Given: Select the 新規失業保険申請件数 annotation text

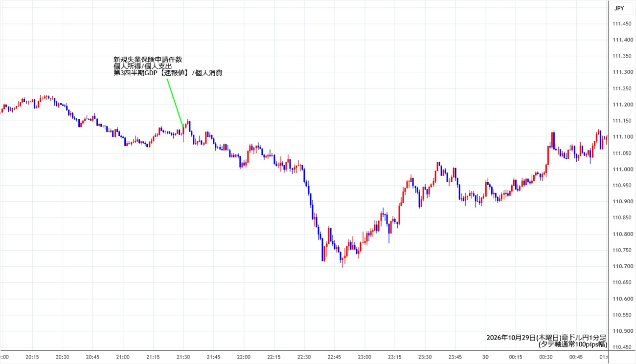Looking at the screenshot, I should pyautogui.click(x=148, y=60).
